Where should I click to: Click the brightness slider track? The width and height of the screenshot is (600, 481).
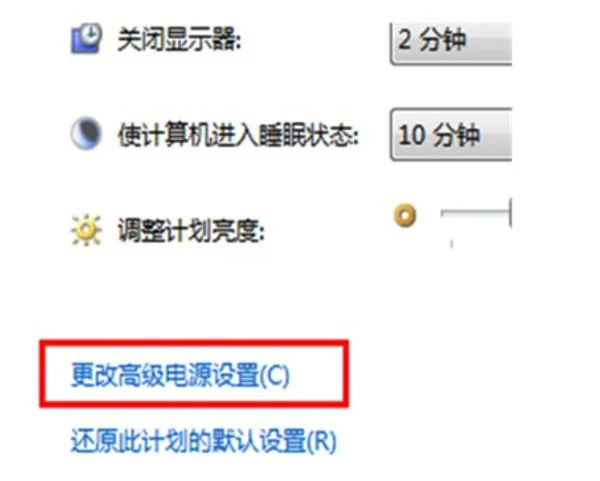tap(475, 212)
